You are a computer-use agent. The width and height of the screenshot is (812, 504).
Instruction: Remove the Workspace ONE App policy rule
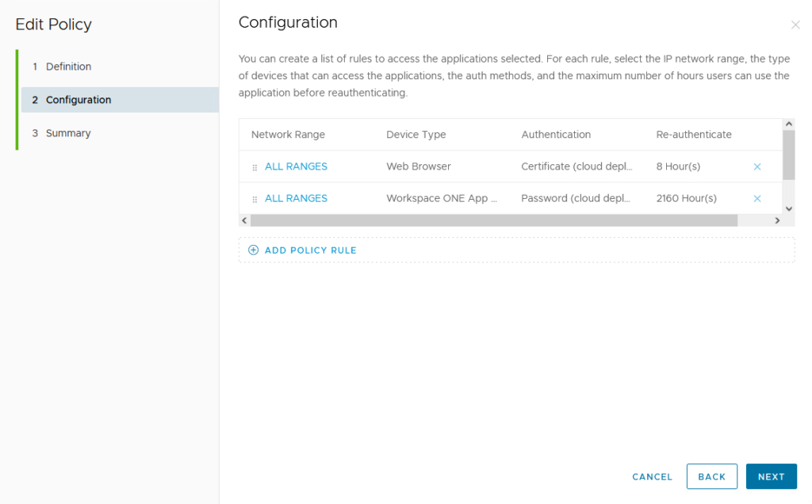[756, 199]
